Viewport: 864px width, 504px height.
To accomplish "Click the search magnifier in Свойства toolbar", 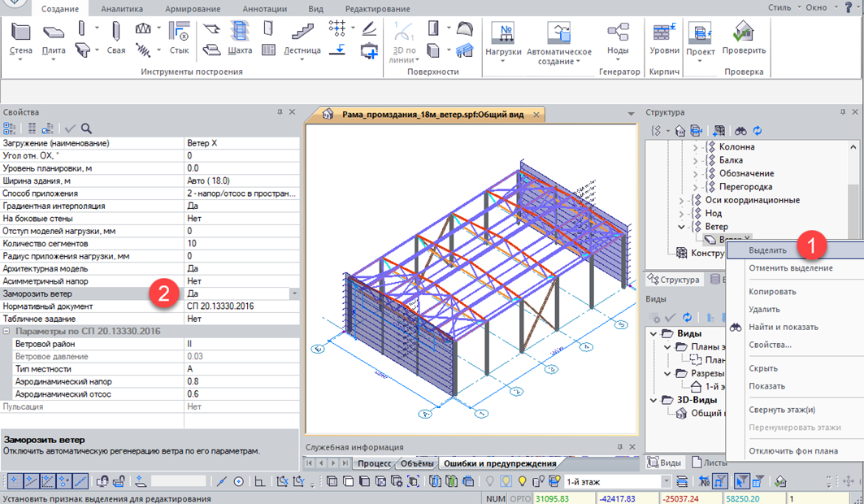I will [x=86, y=128].
